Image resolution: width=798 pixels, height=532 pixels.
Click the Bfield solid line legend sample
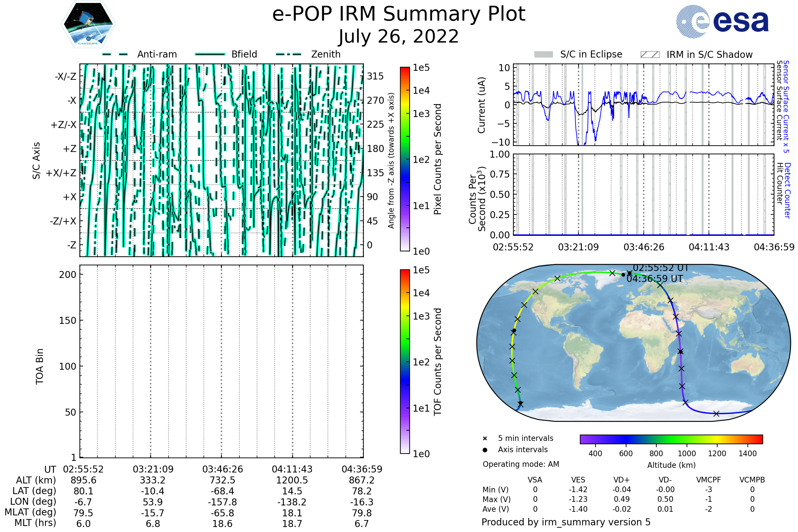210,54
